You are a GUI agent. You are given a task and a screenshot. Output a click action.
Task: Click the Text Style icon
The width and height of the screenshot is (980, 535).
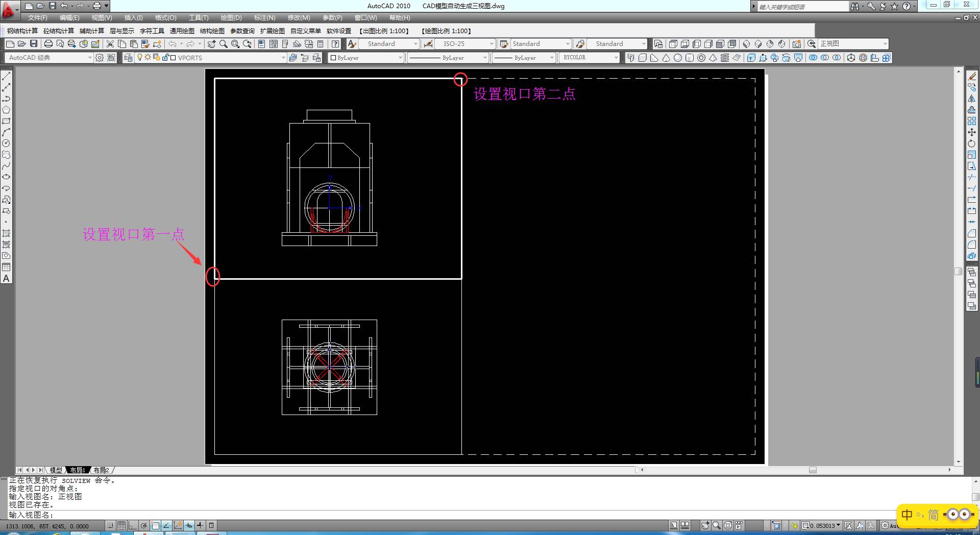[352, 44]
